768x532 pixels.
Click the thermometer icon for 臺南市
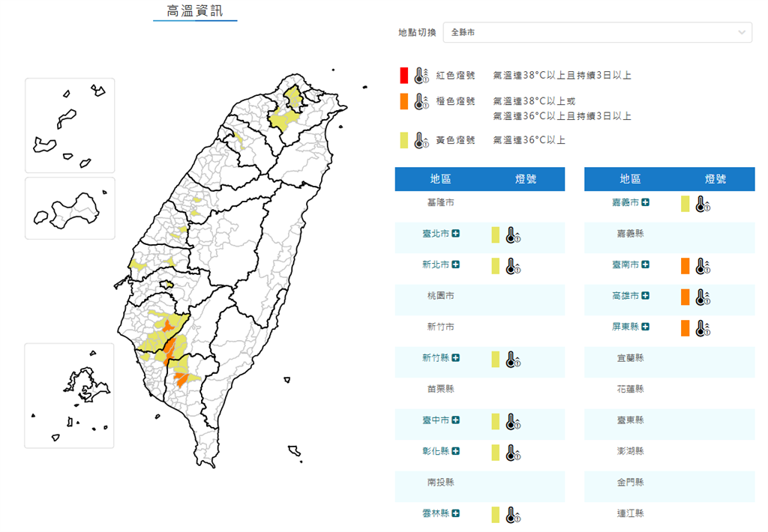point(703,266)
